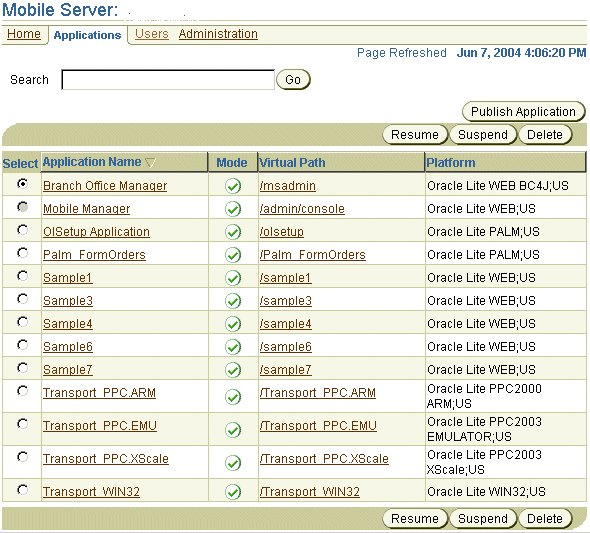This screenshot has height=533, width=590.
Task: Click the mode checkmark icon for Branch Office Manager
Action: click(x=233, y=186)
